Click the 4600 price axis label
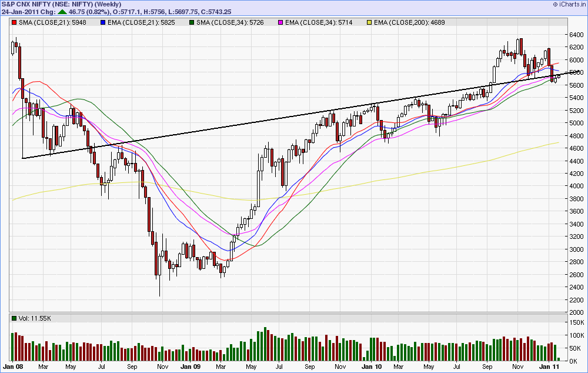588x373 pixels. click(576, 148)
